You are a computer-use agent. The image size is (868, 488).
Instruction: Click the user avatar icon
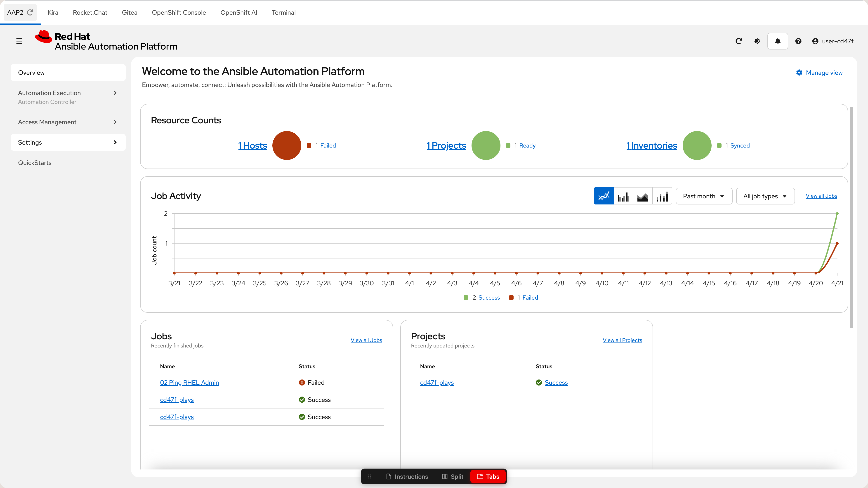(x=815, y=41)
